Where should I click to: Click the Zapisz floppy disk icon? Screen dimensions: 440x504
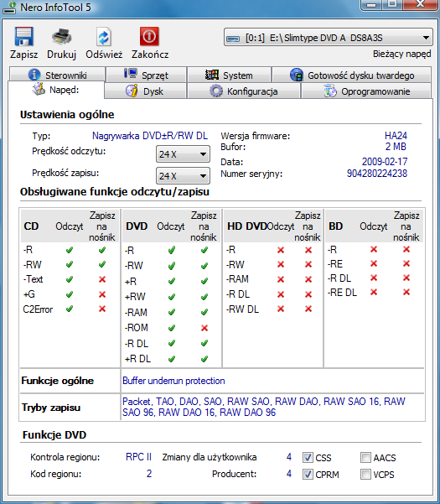click(23, 36)
